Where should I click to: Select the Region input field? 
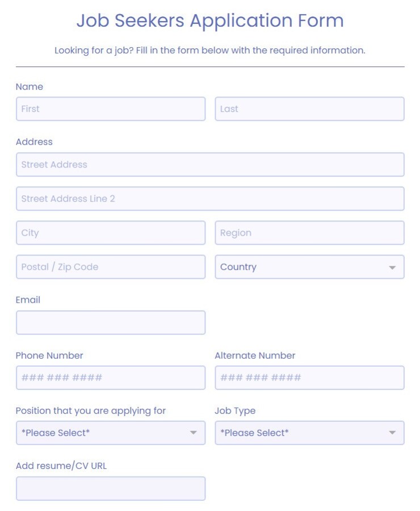click(x=309, y=233)
